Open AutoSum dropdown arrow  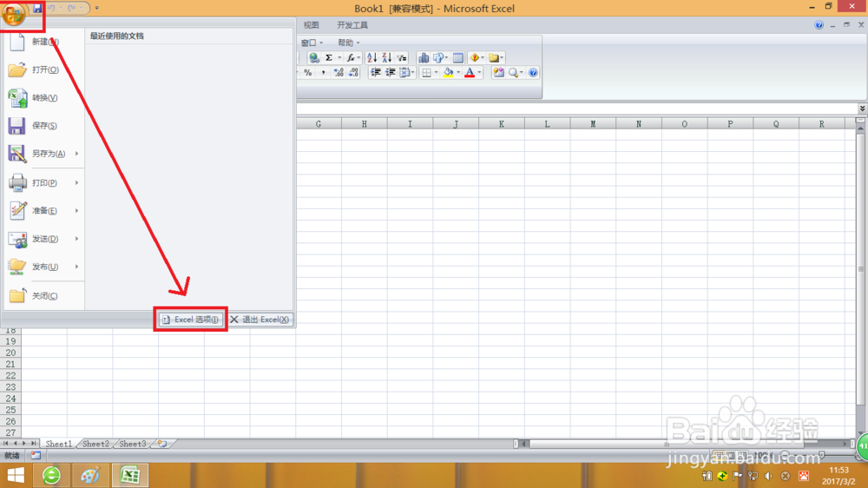coord(339,57)
